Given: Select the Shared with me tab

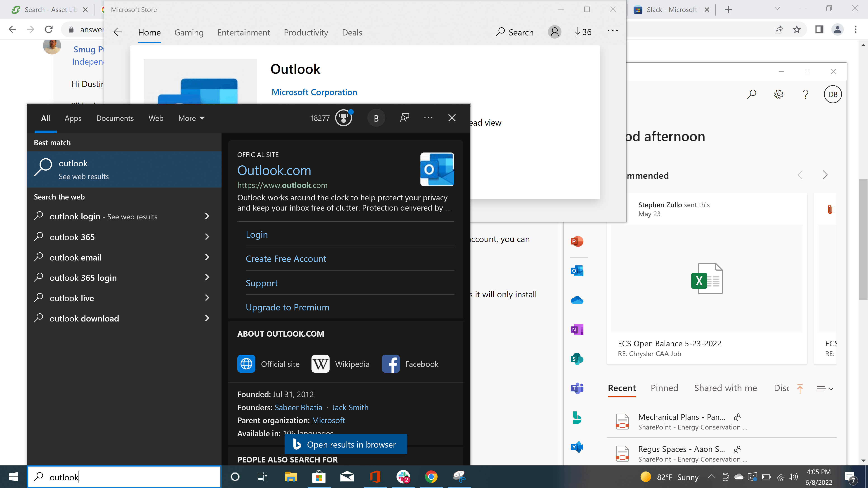Looking at the screenshot, I should (725, 388).
